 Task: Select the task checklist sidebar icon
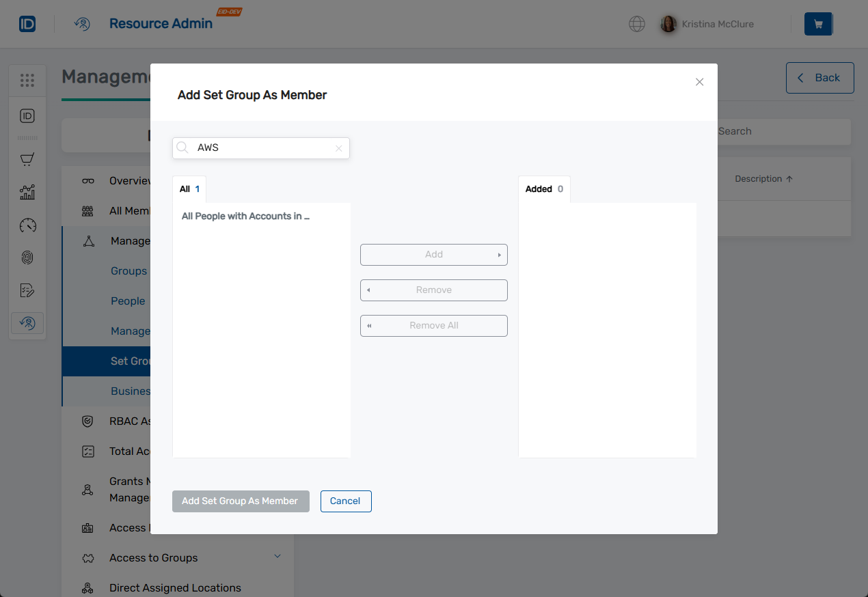pos(27,290)
